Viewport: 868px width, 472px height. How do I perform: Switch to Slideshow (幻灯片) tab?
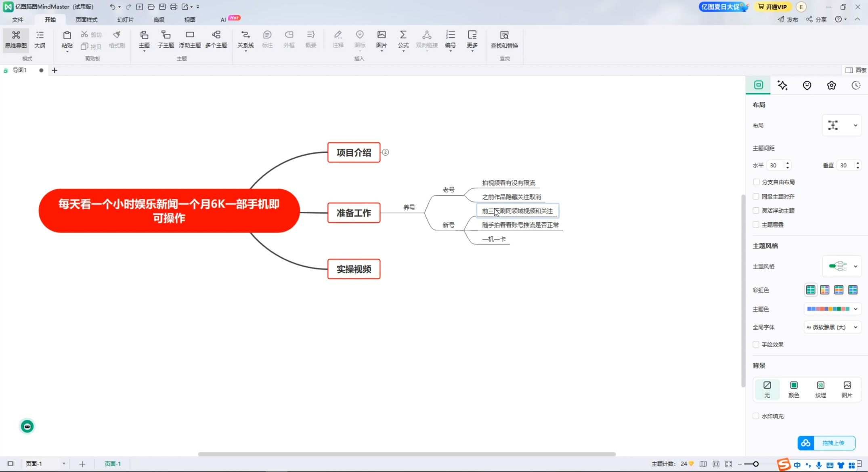click(125, 19)
